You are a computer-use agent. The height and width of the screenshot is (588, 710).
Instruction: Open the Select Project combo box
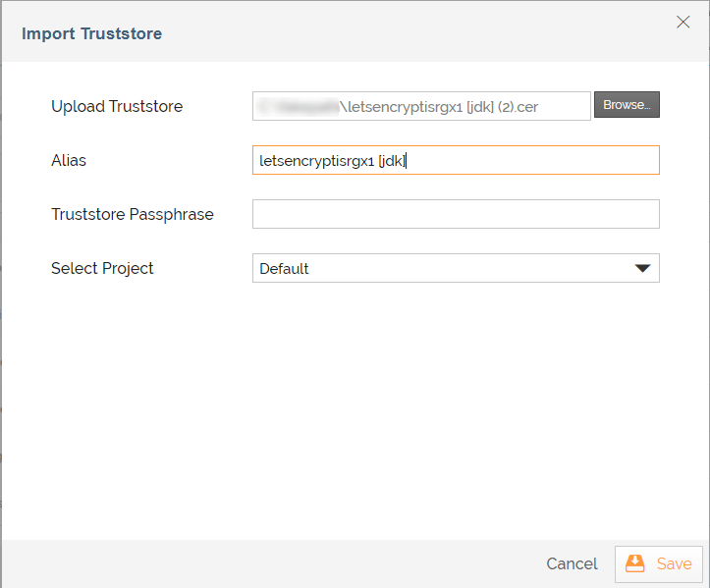tap(455, 268)
